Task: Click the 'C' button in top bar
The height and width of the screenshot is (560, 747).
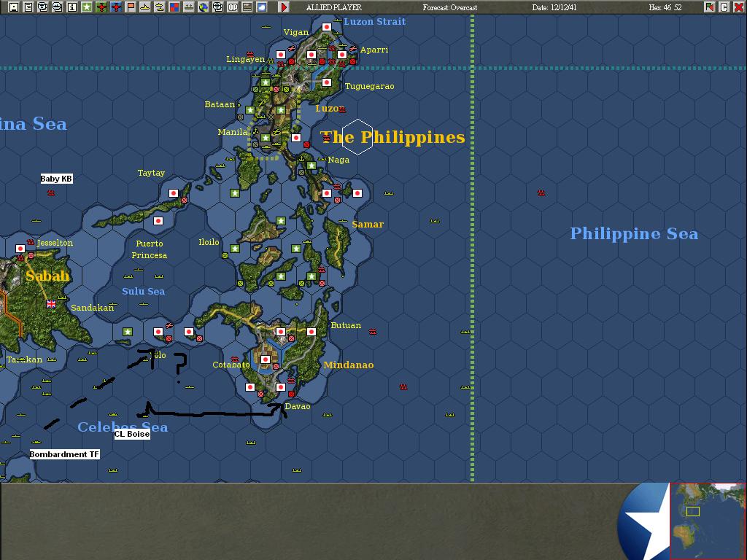Action: click(x=724, y=7)
